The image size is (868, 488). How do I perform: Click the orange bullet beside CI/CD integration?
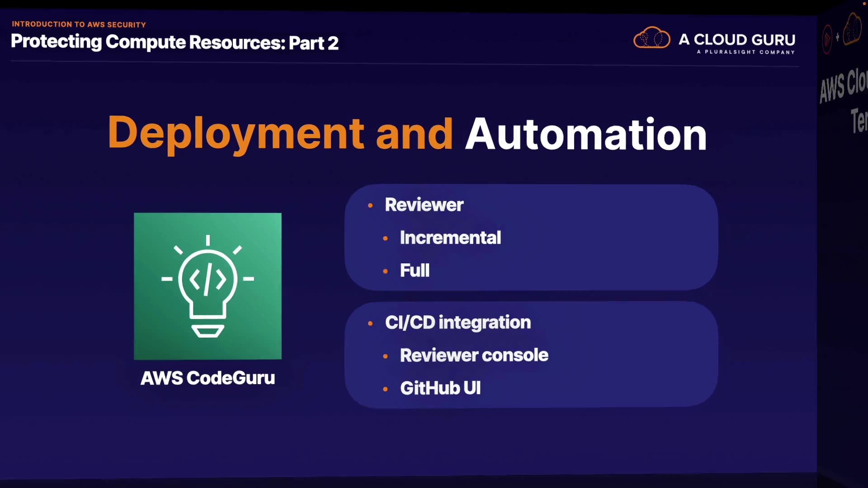tap(370, 323)
